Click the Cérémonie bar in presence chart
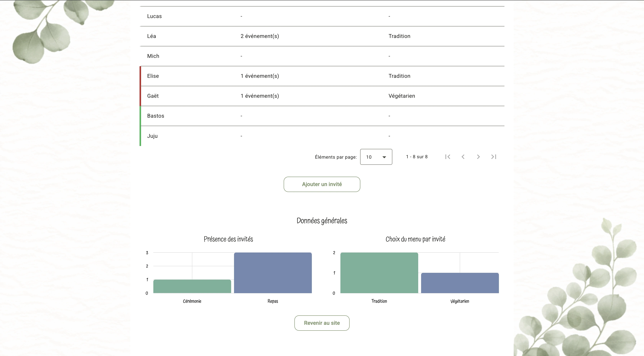644x356 pixels. coord(192,286)
